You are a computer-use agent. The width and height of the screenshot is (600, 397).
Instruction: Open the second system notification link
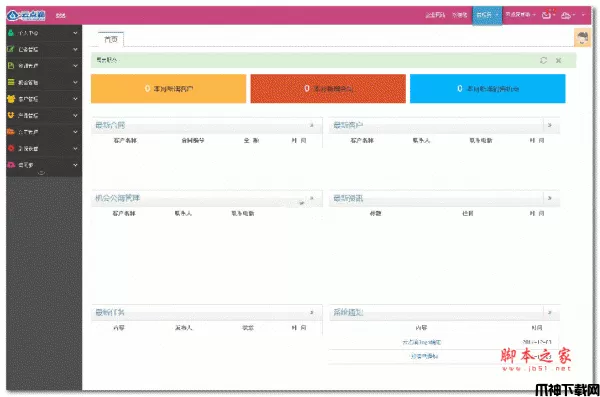click(424, 356)
